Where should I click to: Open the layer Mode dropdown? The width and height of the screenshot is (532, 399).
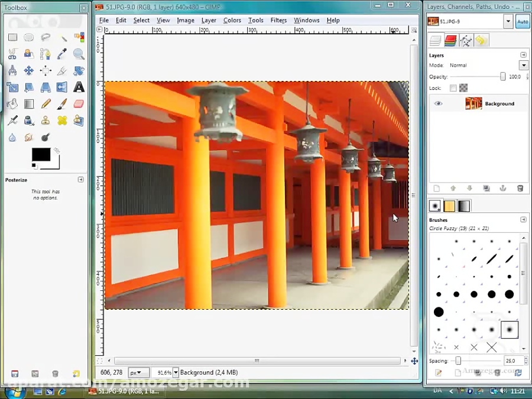[x=523, y=65]
